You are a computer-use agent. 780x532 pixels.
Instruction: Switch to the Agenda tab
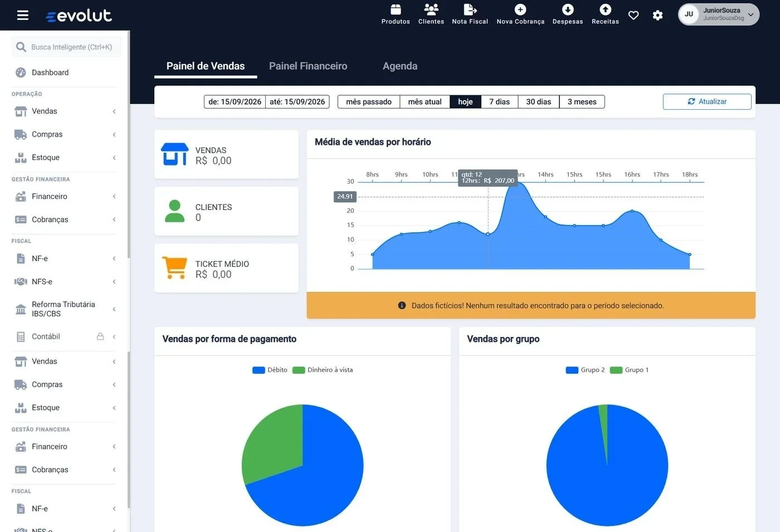coord(400,66)
